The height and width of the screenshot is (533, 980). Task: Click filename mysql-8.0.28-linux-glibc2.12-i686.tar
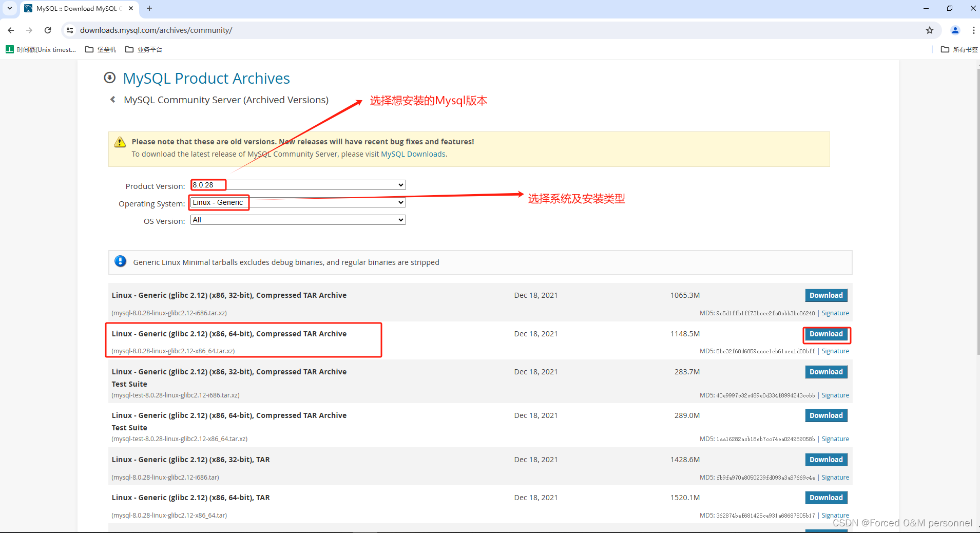point(165,478)
